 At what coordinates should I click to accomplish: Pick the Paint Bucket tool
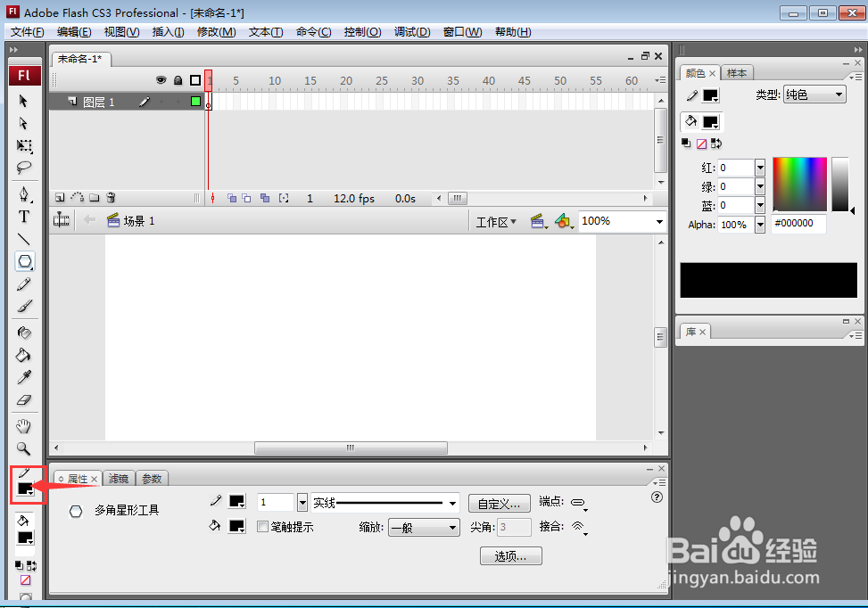(x=24, y=355)
